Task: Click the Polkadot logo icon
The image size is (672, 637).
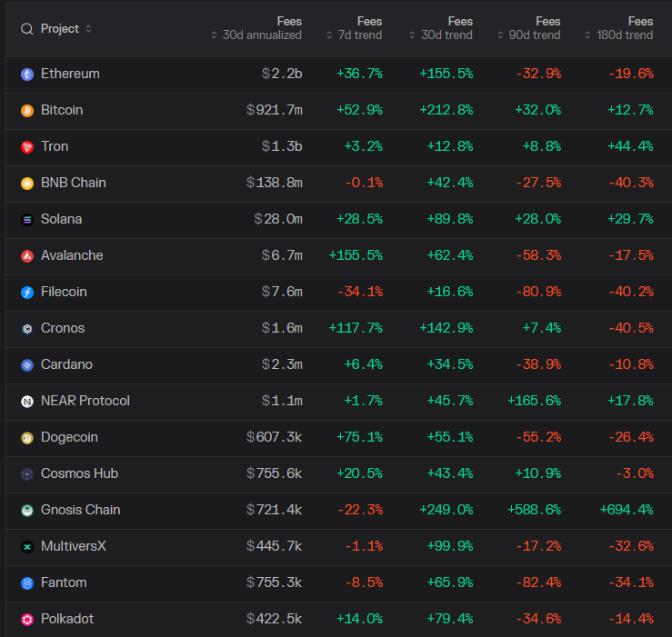Action: point(27,619)
